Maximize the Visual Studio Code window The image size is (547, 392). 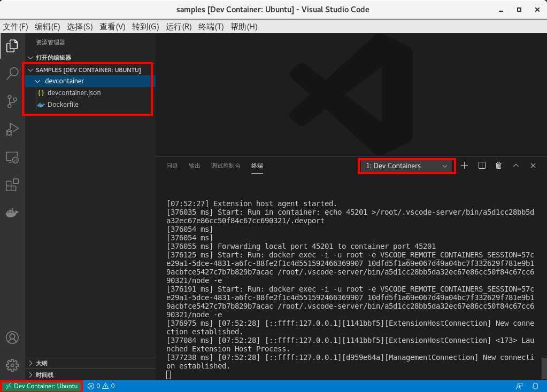pyautogui.click(x=519, y=10)
